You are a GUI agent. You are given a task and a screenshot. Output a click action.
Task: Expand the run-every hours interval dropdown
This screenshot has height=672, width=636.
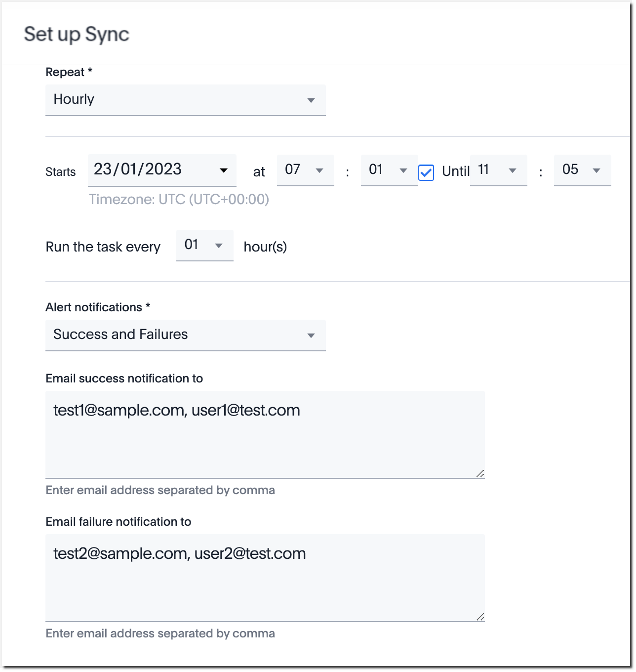(x=204, y=245)
